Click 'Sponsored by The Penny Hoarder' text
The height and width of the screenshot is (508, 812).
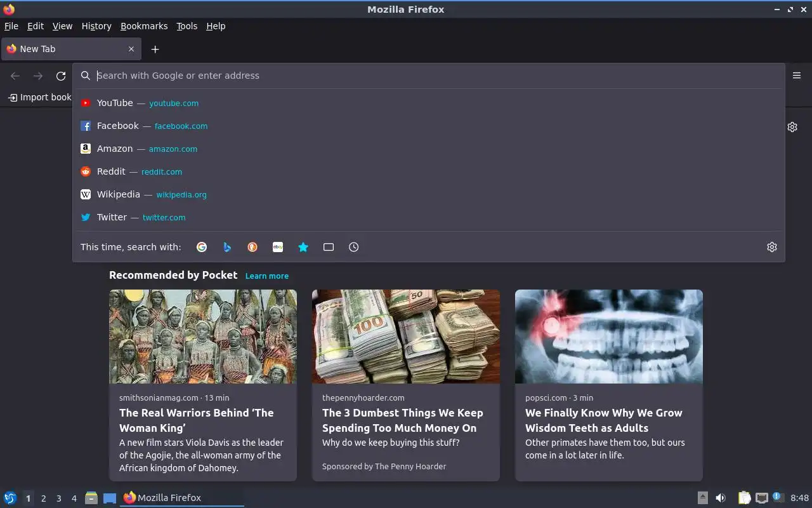tap(384, 466)
